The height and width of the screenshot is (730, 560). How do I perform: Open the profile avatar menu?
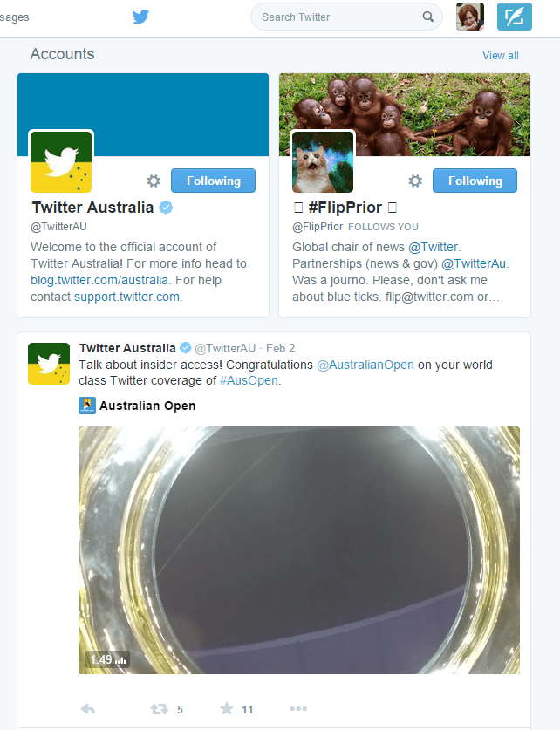470,17
